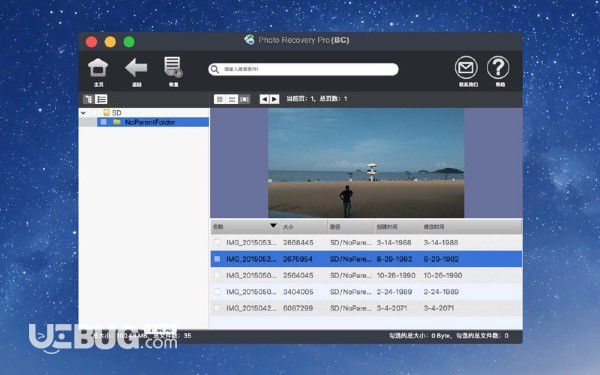Select the preview view mode button
This screenshot has height=375, width=600.
245,99
